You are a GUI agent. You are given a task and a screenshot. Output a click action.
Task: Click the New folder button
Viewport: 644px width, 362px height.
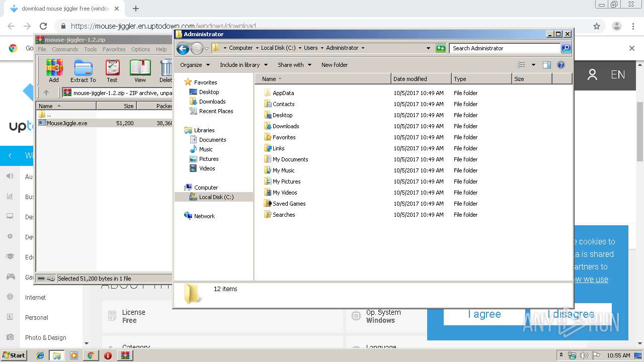point(335,65)
